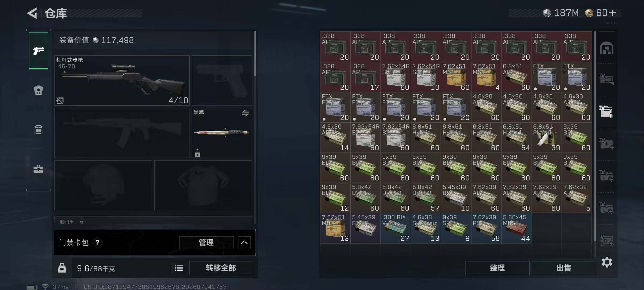
Task: Select the .300 Blackout V-Max stack of 27
Action: click(396, 228)
